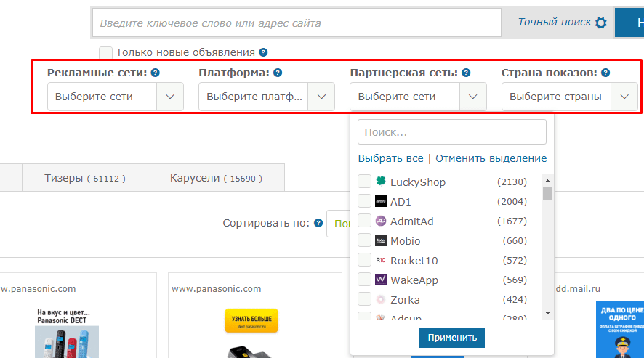Focus the keyword or site address field
Image resolution: width=644 pixels, height=358 pixels.
[297, 23]
